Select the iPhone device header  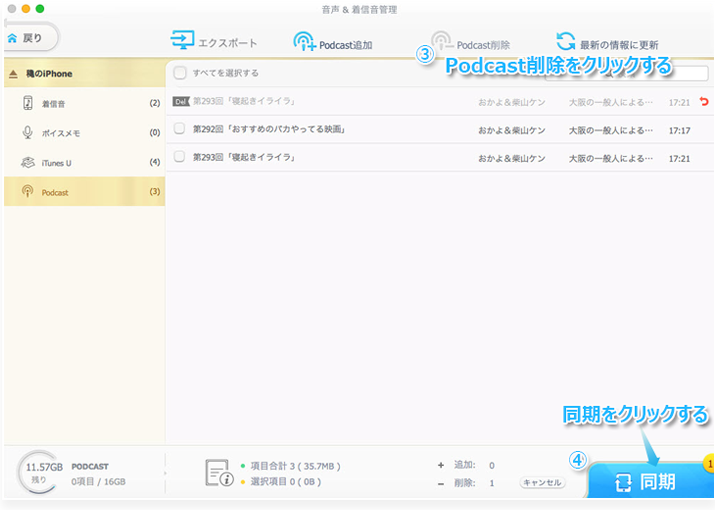[x=84, y=73]
